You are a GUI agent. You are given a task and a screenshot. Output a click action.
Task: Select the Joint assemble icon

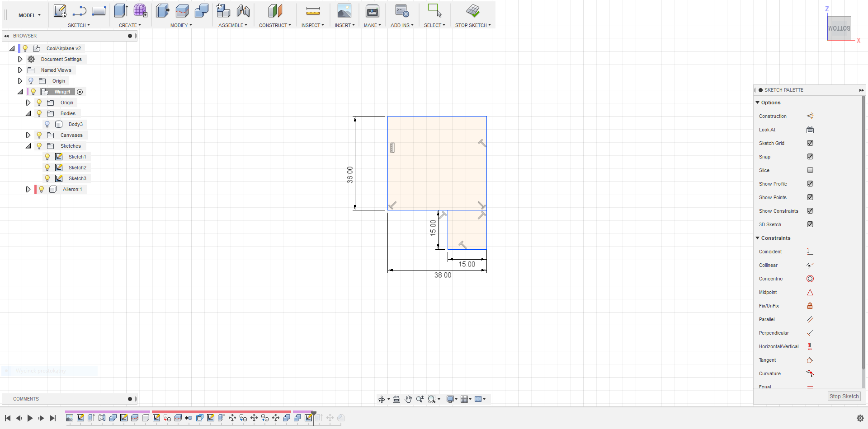click(x=243, y=10)
